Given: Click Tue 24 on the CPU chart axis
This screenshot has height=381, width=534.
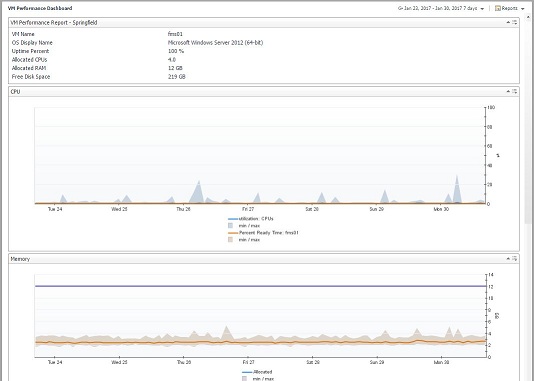Looking at the screenshot, I should [x=55, y=209].
